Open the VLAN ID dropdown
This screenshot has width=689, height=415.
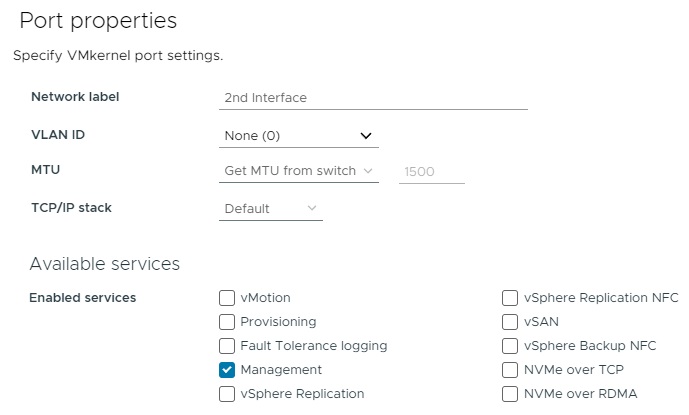pos(297,135)
